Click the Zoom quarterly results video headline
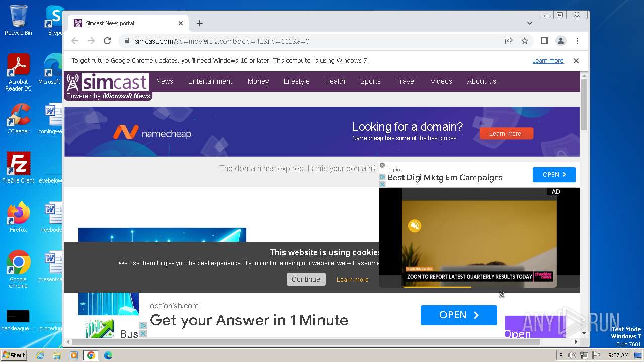The width and height of the screenshot is (644, 362). click(x=469, y=276)
